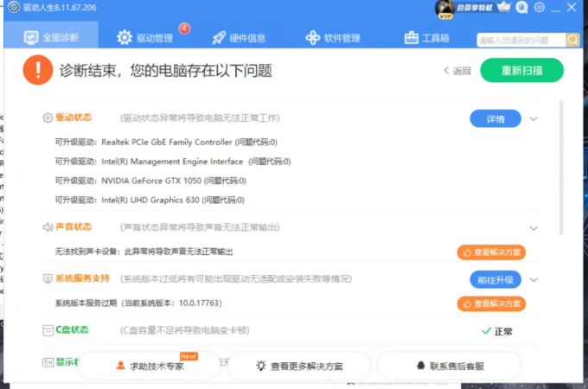Click 联系售后客服 button

tap(450, 367)
